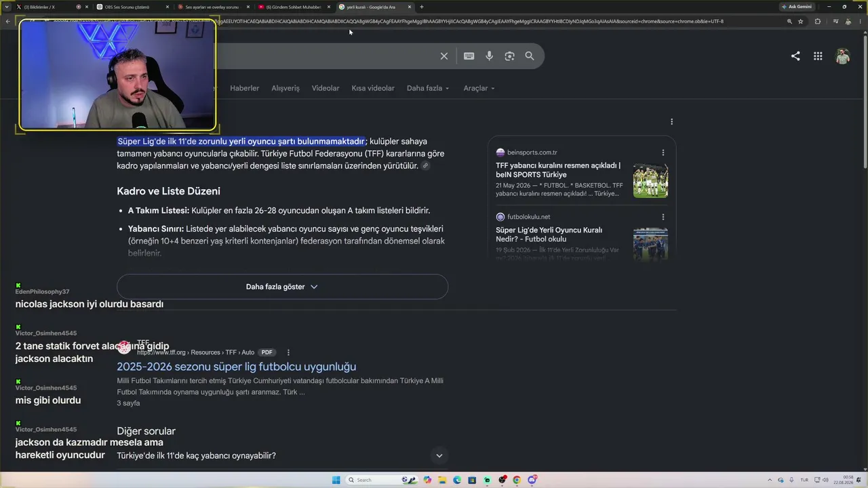Screen dimensions: 868x488
Task: Click the Ask Gemini button
Action: pyautogui.click(x=797, y=7)
